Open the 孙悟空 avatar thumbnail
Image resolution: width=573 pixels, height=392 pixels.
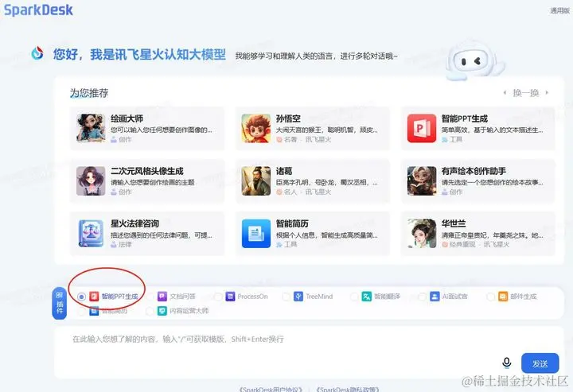[255, 128]
